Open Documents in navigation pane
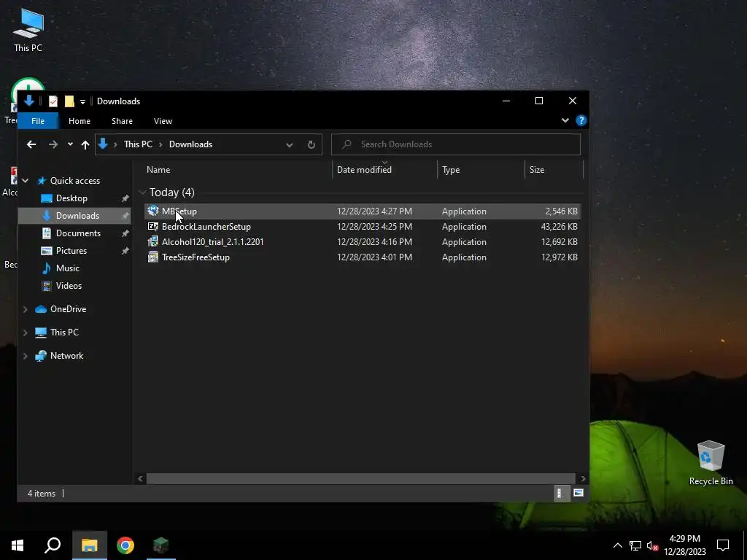Viewport: 747px width, 560px height. point(78,233)
